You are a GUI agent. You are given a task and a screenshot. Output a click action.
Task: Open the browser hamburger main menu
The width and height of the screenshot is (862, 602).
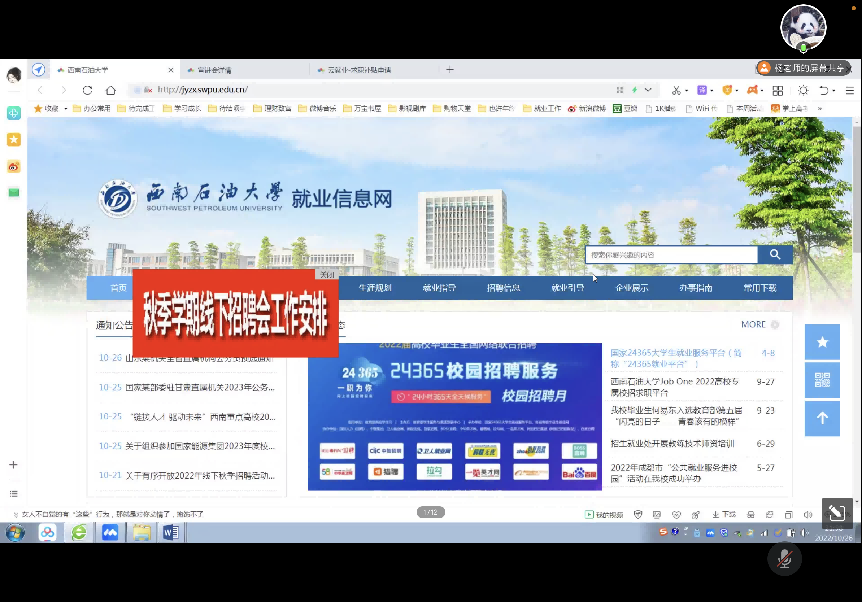pyautogui.click(x=850, y=90)
